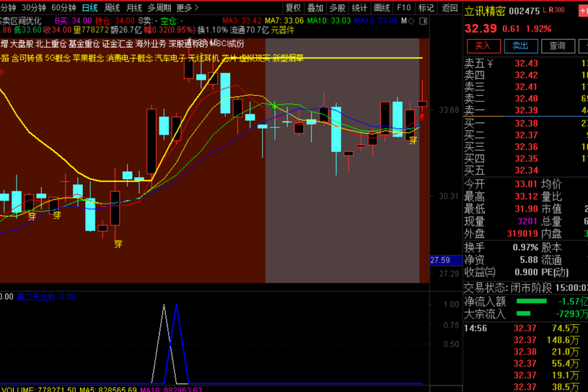The width and height of the screenshot is (588, 392).
Task: Toggle the 叠加 overlay button
Action: [315, 8]
